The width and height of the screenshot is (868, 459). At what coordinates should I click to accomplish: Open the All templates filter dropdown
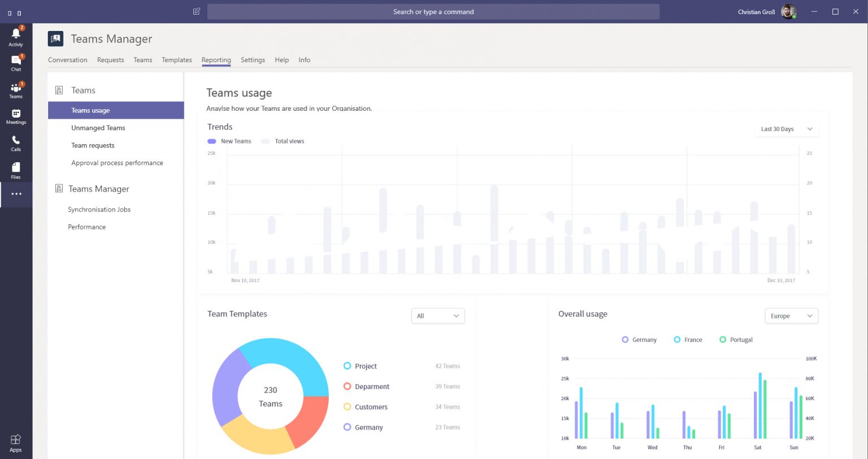point(438,316)
